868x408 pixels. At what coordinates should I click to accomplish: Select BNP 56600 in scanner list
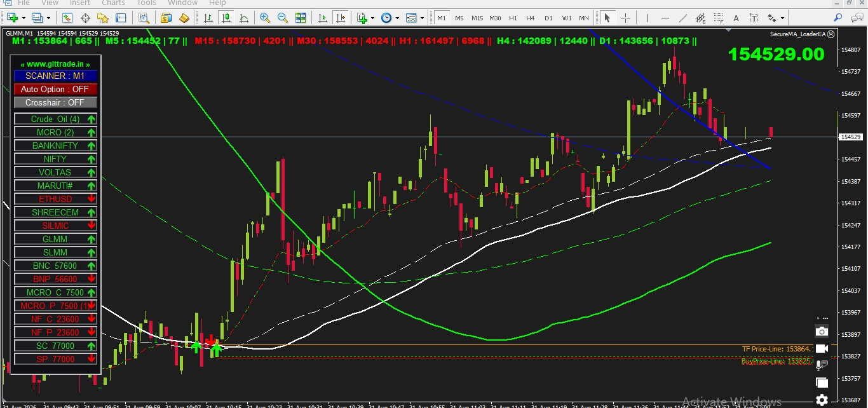tap(55, 279)
